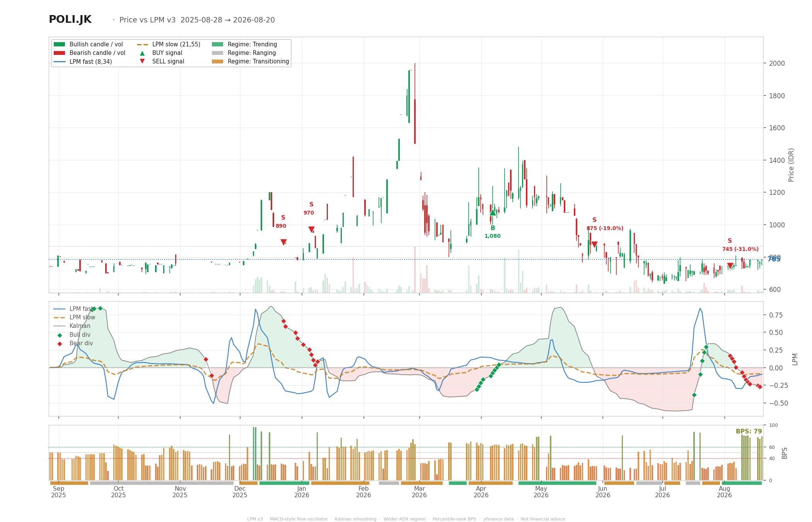The image size is (812, 522).
Task: Click the lowest green diamond in late July
Action: [694, 395]
